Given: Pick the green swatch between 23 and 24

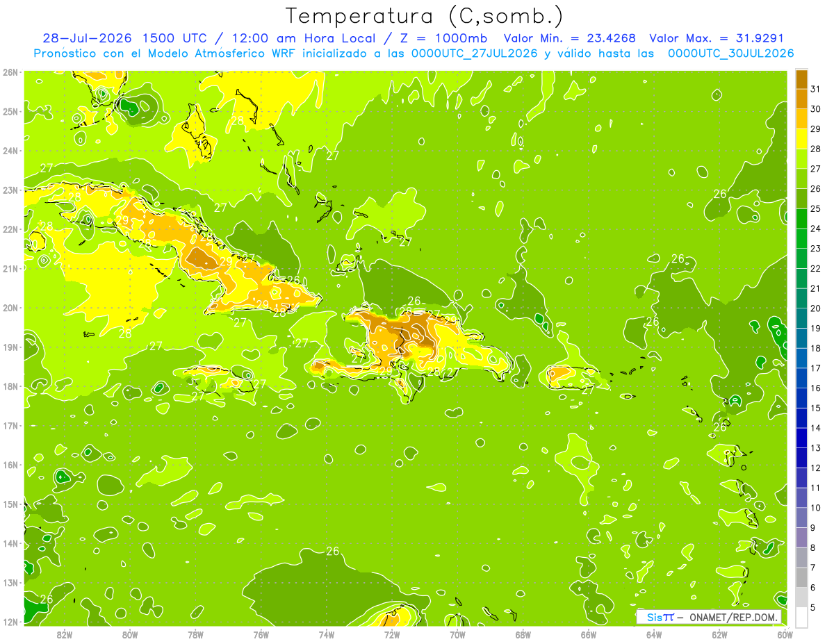Looking at the screenshot, I should tap(802, 238).
